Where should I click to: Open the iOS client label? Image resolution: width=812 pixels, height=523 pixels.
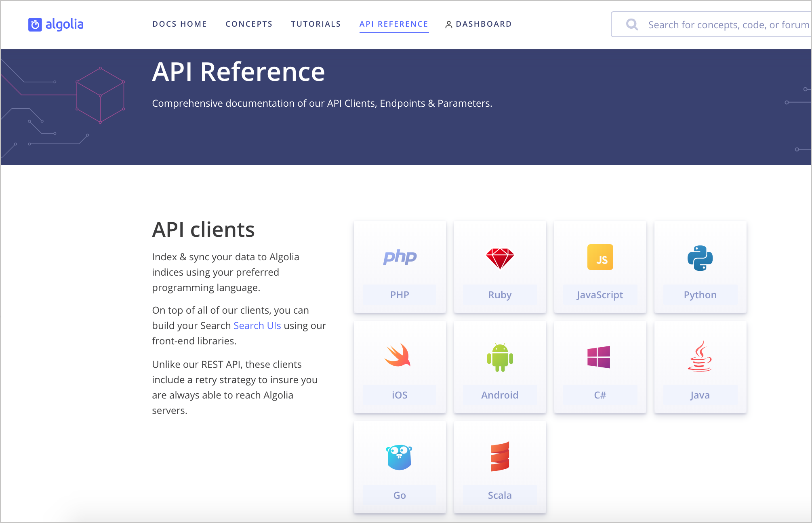tap(400, 395)
